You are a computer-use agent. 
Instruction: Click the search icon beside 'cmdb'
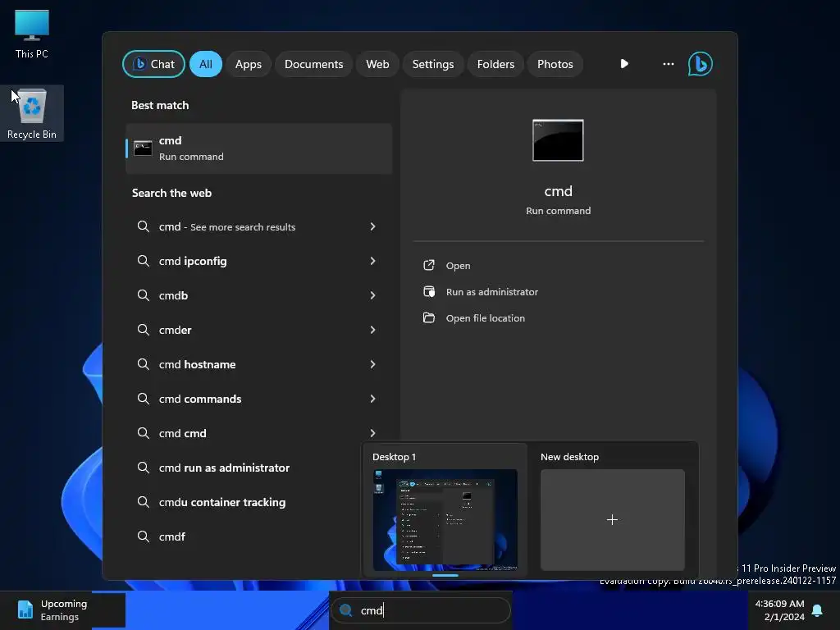point(143,295)
